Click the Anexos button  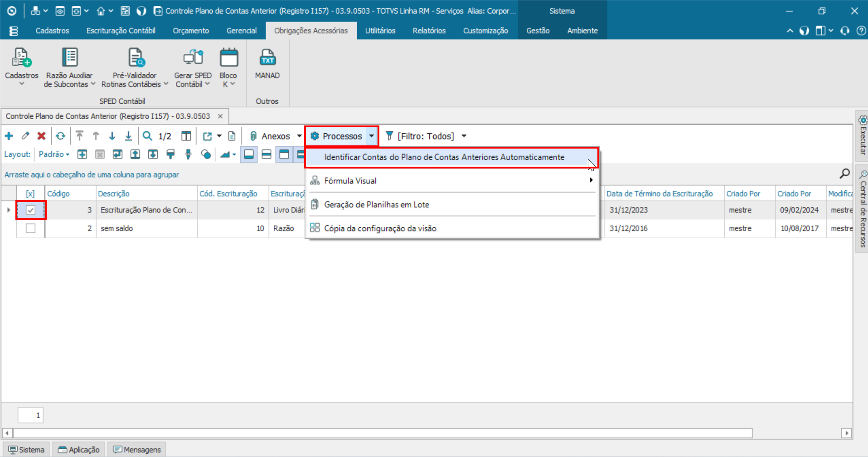[x=271, y=136]
